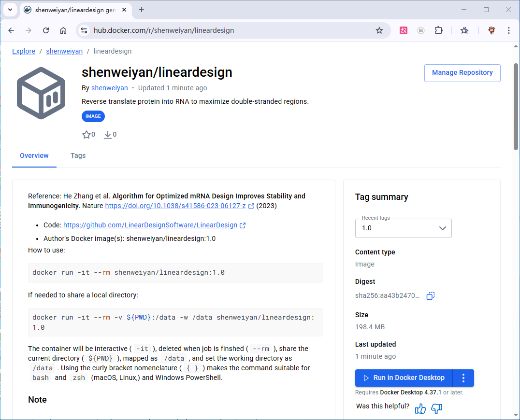This screenshot has width=520, height=420.
Task: Open the LinearDesign GitHub code link
Action: click(x=150, y=225)
